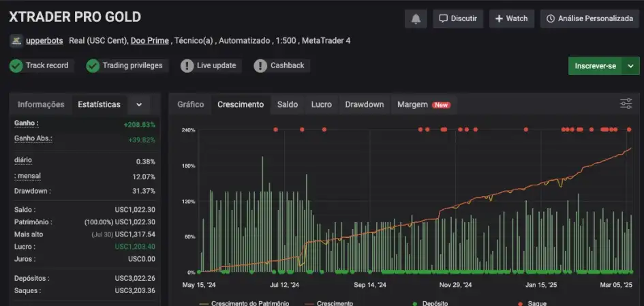644x306 pixels.
Task: Click the Watch button
Action: coord(511,18)
